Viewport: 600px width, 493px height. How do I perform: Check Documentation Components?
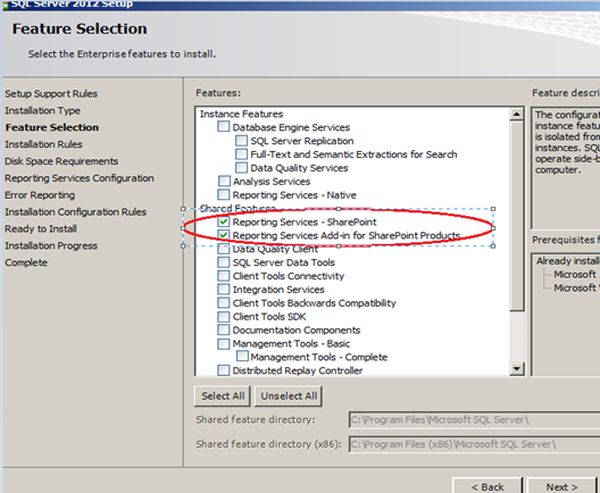pyautogui.click(x=223, y=330)
